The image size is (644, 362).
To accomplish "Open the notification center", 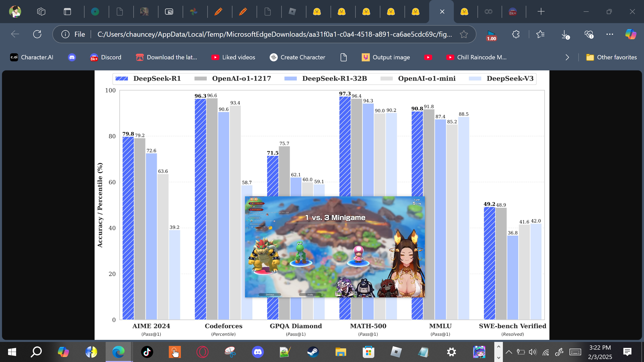I will 627,352.
